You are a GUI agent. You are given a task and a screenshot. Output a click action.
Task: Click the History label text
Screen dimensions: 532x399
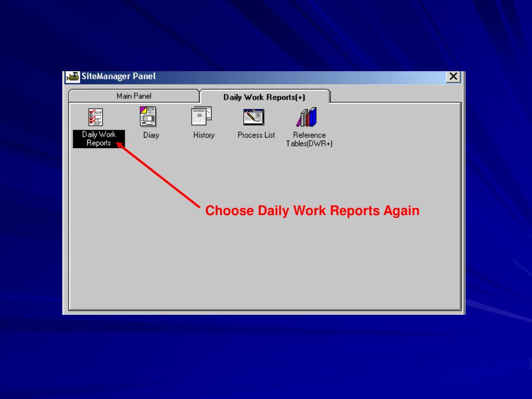point(204,135)
